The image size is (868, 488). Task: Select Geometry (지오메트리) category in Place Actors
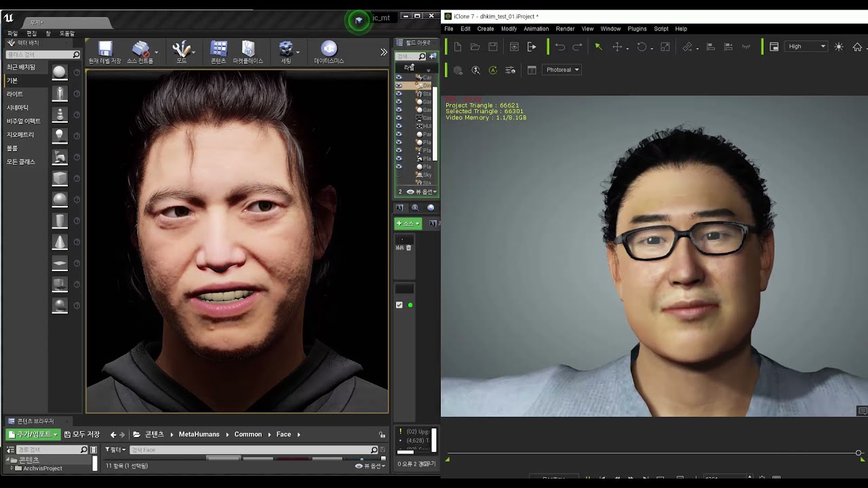pyautogui.click(x=20, y=135)
